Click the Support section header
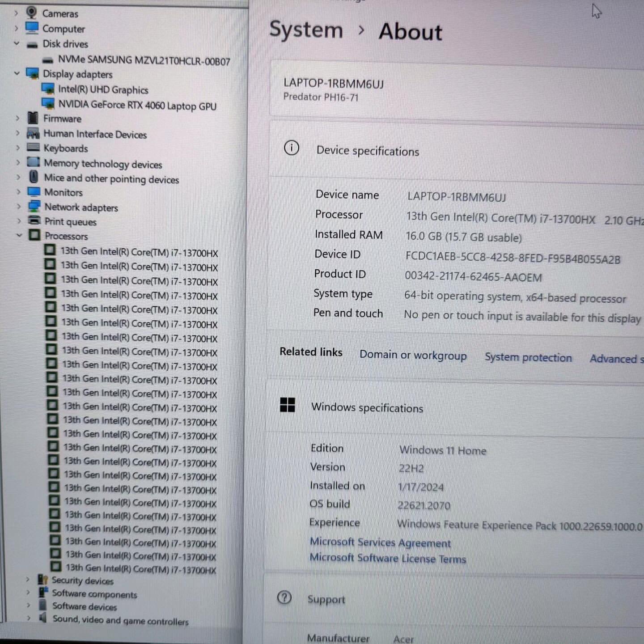644x644 pixels. click(454, 599)
